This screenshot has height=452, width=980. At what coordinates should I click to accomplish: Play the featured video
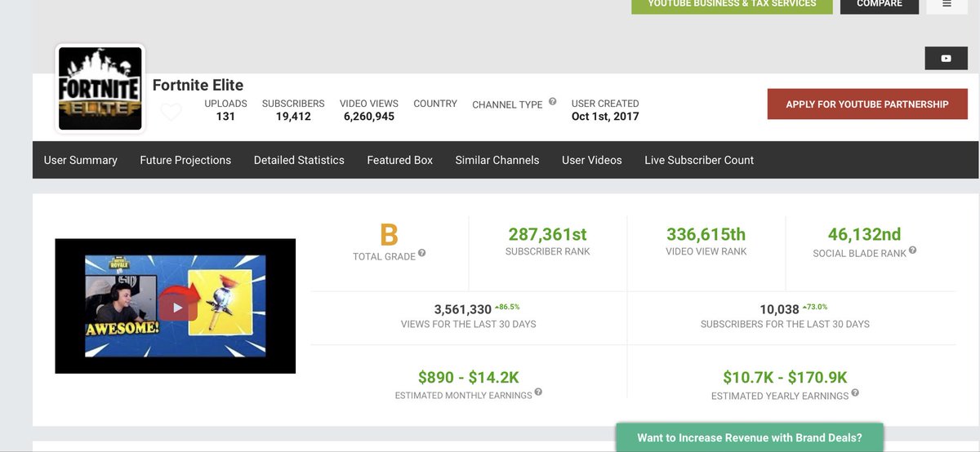pyautogui.click(x=178, y=307)
